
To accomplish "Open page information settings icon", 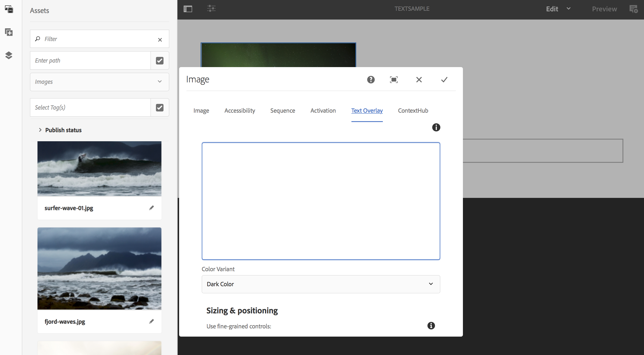I will (x=211, y=9).
